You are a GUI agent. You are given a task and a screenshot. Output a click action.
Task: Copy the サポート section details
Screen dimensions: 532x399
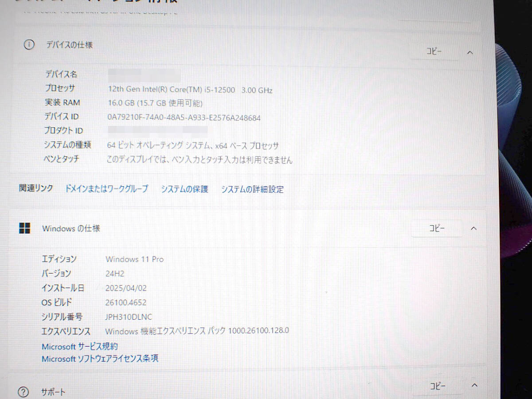438,386
